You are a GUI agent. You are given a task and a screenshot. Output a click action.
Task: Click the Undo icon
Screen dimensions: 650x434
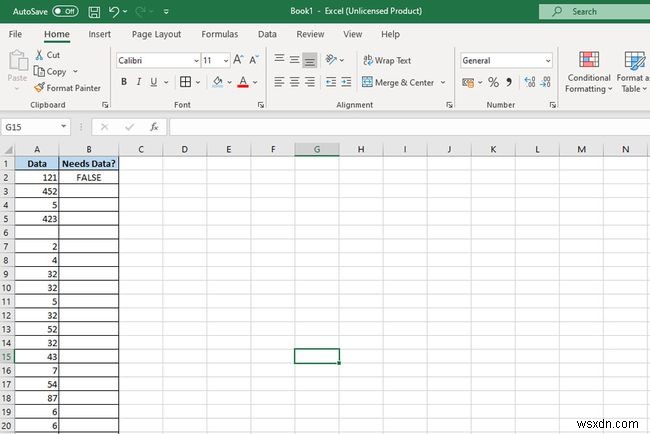[x=114, y=12]
